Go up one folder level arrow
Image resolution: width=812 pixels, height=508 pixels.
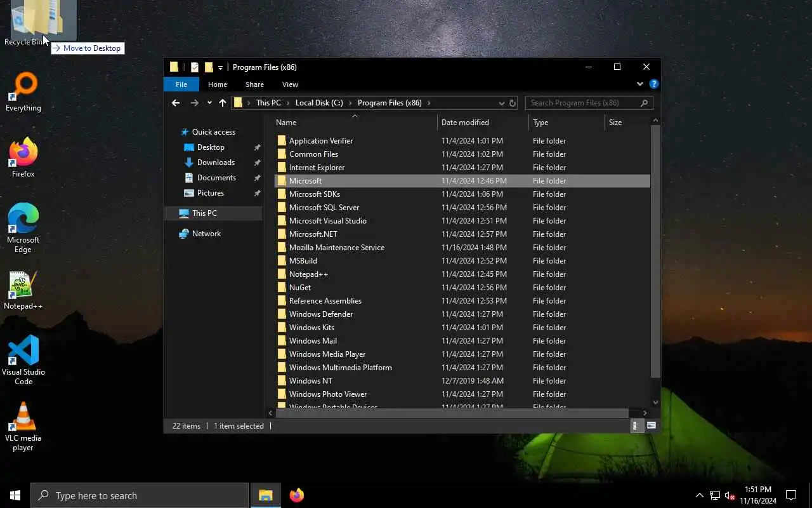(223, 103)
